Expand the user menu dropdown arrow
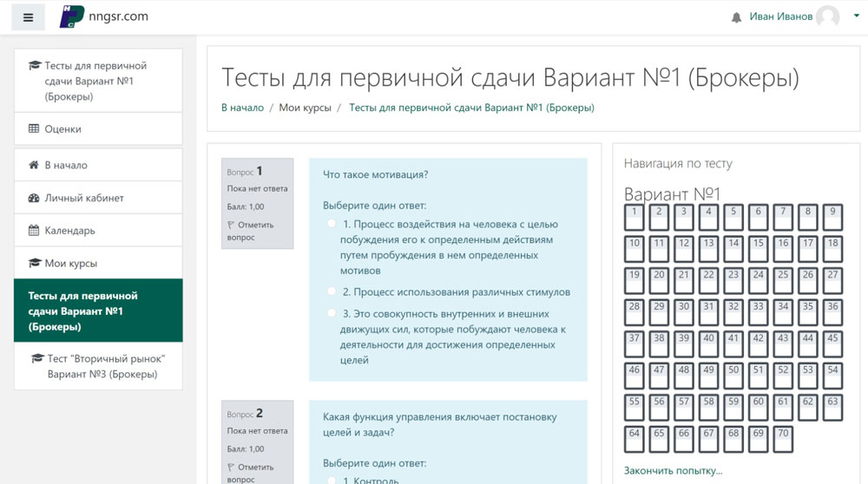The image size is (868, 484). 856,16
